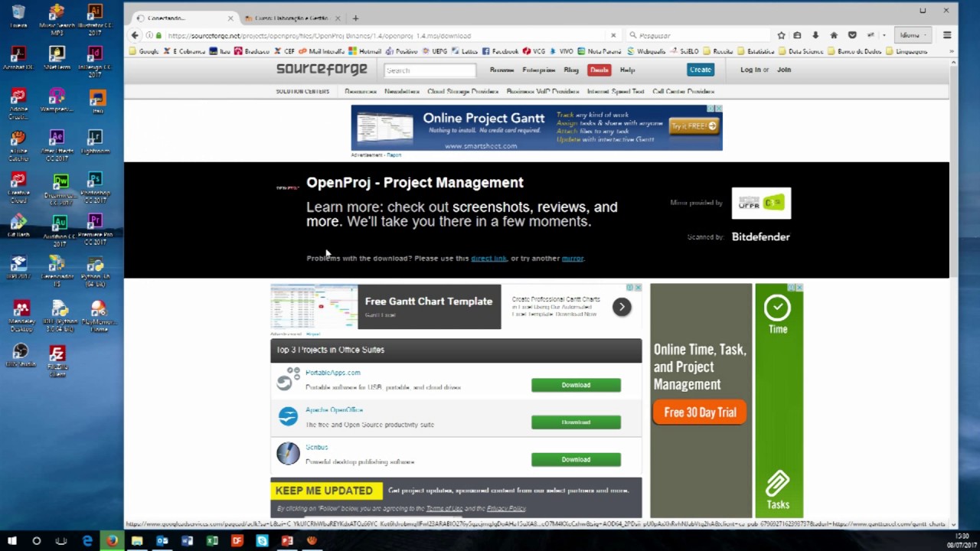The width and height of the screenshot is (980, 551).
Task: Open the Webqualis bookmark
Action: click(x=646, y=51)
